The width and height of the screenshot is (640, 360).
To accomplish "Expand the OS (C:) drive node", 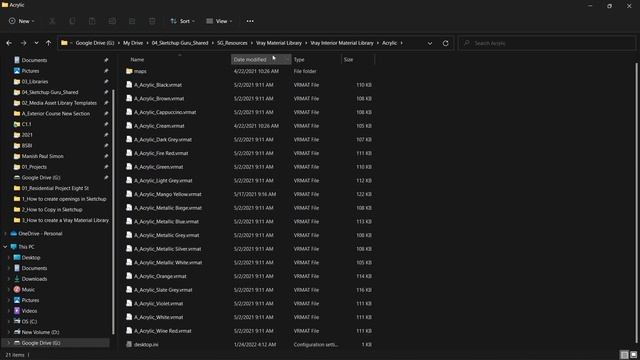I will [9, 321].
